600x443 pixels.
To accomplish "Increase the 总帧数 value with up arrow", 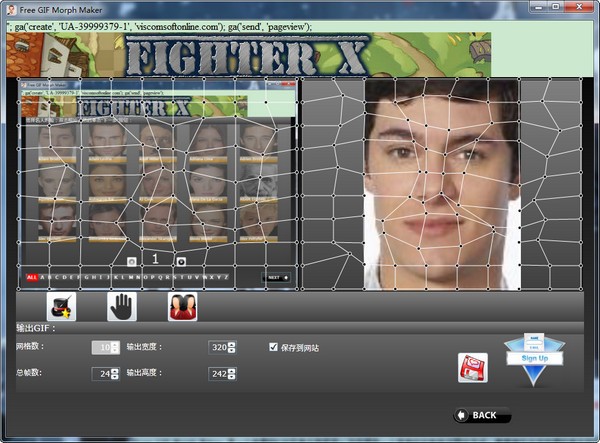I will tap(115, 371).
